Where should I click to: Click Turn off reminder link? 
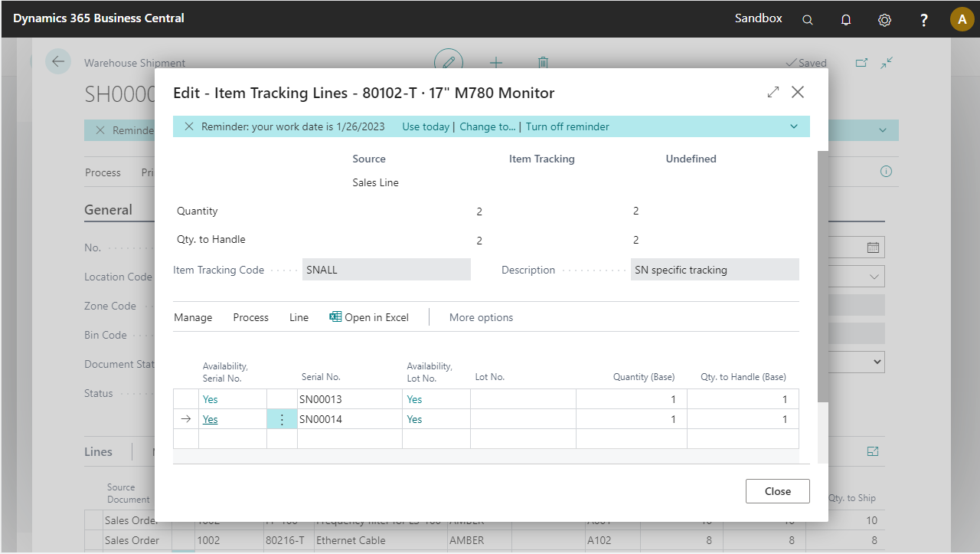click(x=567, y=126)
